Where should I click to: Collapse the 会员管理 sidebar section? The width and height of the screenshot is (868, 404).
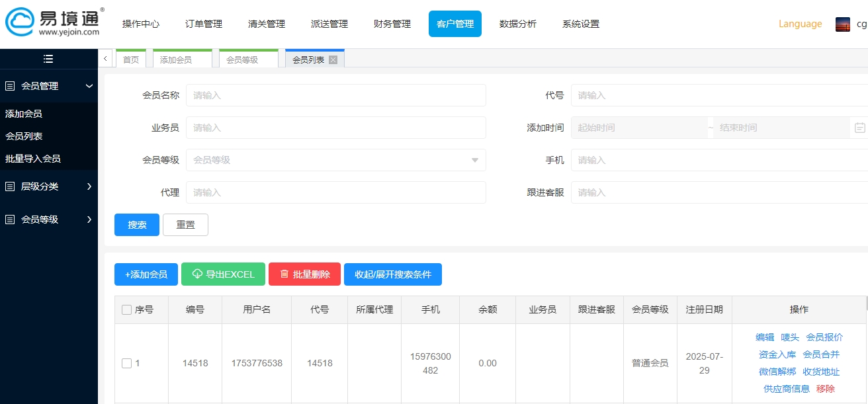[90, 86]
